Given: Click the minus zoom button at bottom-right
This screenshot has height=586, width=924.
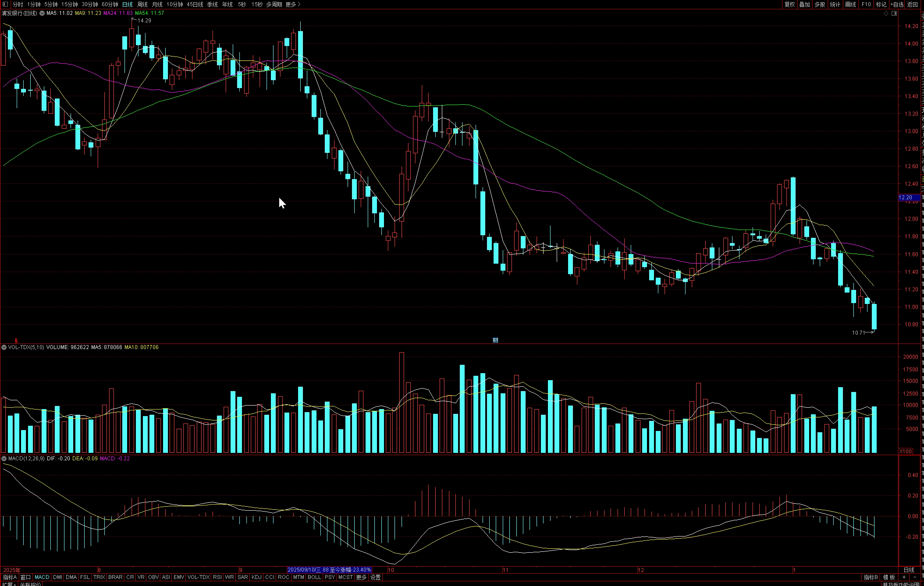Looking at the screenshot, I should [914, 577].
